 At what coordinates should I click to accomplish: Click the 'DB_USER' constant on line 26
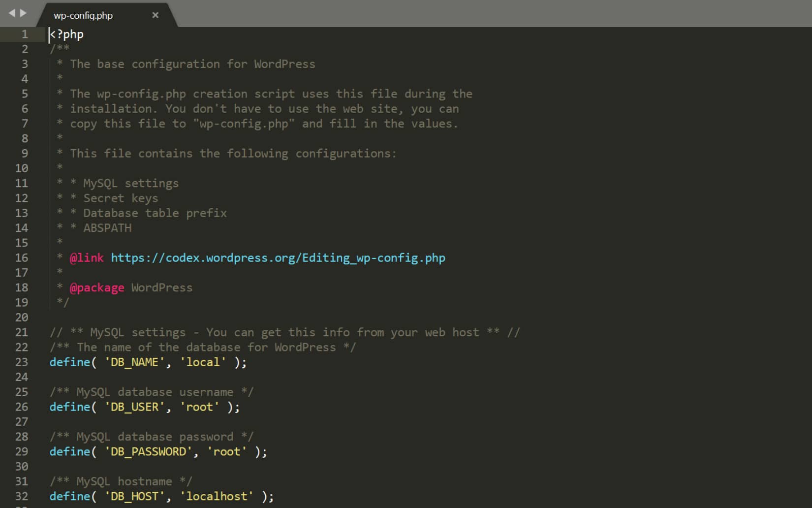pyautogui.click(x=134, y=407)
